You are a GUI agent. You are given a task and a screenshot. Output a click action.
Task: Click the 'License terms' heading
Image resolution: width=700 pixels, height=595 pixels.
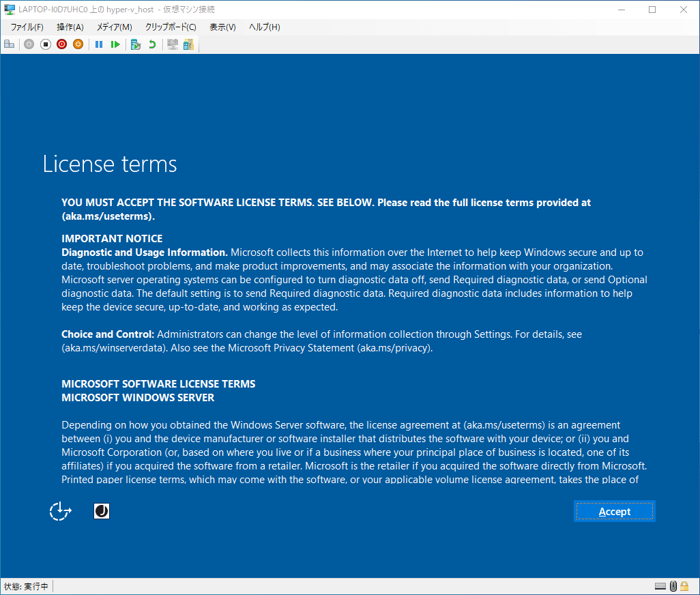[x=110, y=164]
